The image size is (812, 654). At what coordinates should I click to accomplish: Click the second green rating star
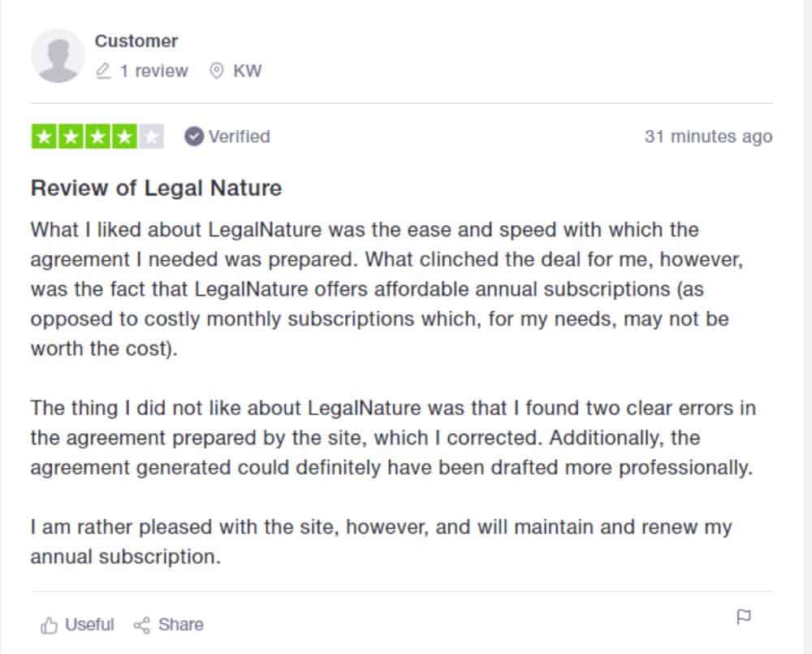click(71, 136)
